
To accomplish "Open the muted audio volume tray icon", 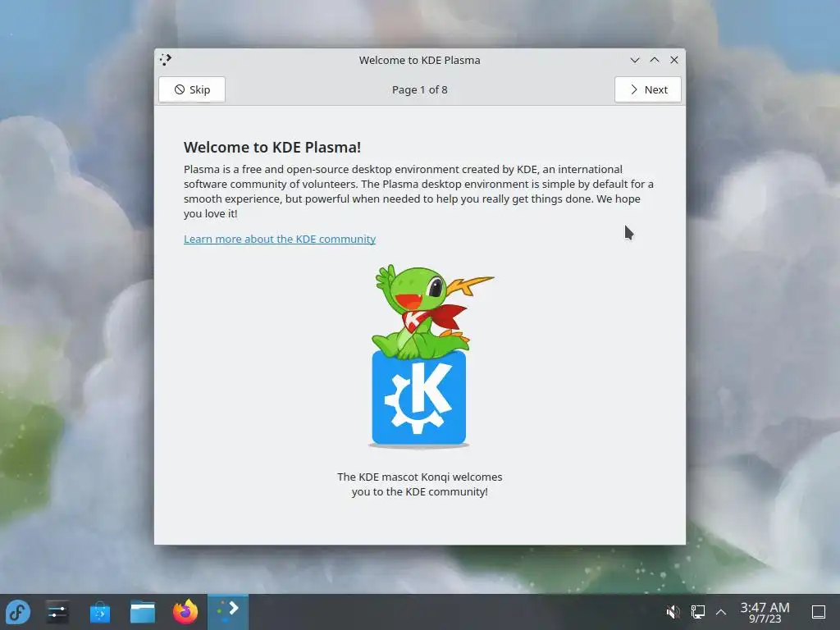I will (x=673, y=612).
